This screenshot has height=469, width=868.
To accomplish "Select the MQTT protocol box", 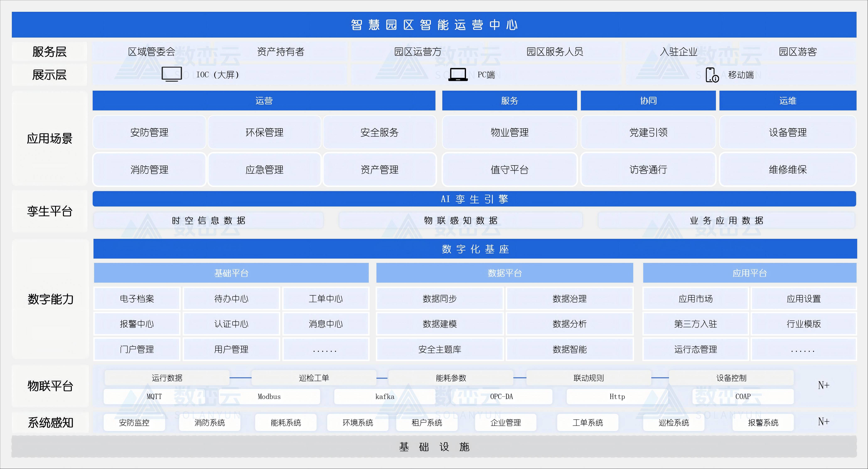I will coord(154,397).
